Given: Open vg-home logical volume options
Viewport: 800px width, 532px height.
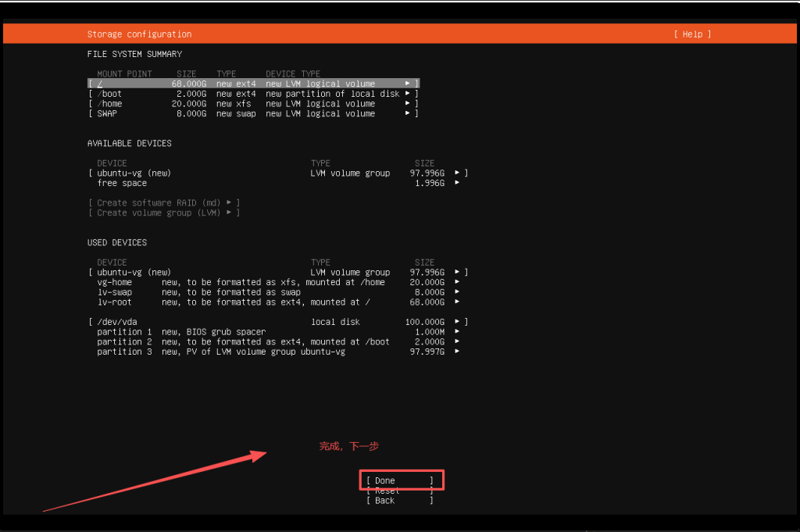Looking at the screenshot, I should point(456,282).
